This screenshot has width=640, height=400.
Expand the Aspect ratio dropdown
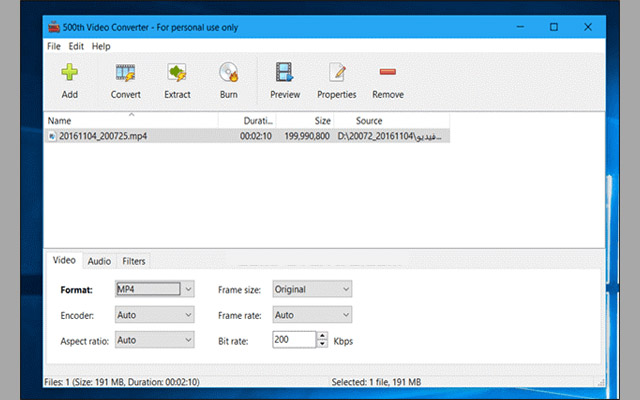154,340
